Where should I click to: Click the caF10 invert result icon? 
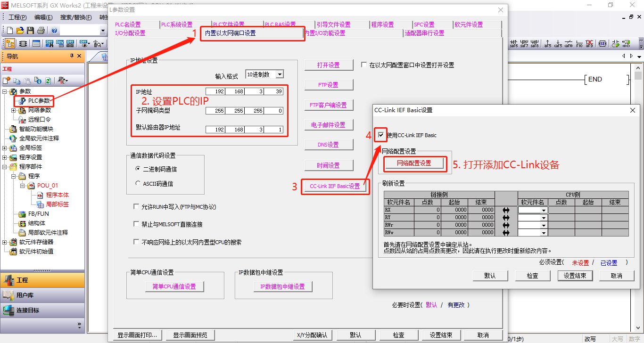[569, 44]
